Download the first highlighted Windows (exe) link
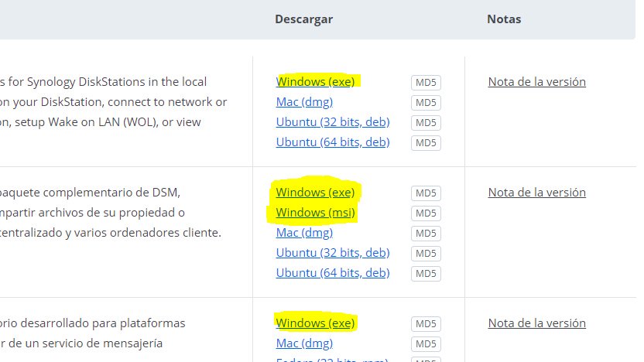The image size is (644, 362). (x=315, y=82)
